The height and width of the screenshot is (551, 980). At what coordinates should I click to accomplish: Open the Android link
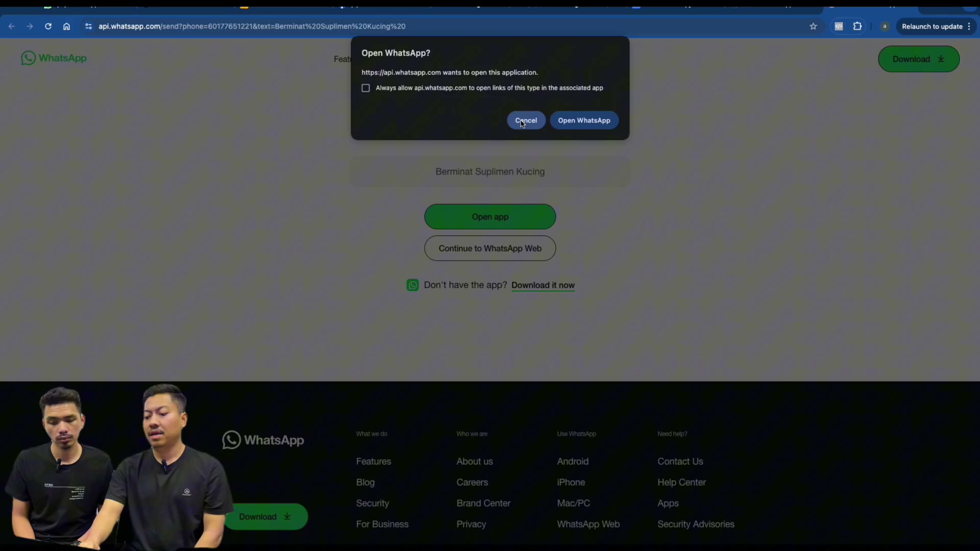tap(573, 461)
